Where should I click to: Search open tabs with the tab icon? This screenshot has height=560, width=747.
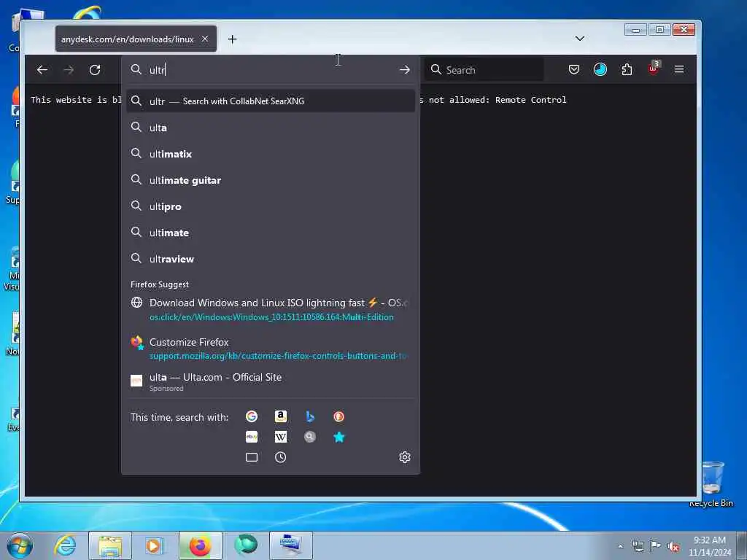point(252,457)
